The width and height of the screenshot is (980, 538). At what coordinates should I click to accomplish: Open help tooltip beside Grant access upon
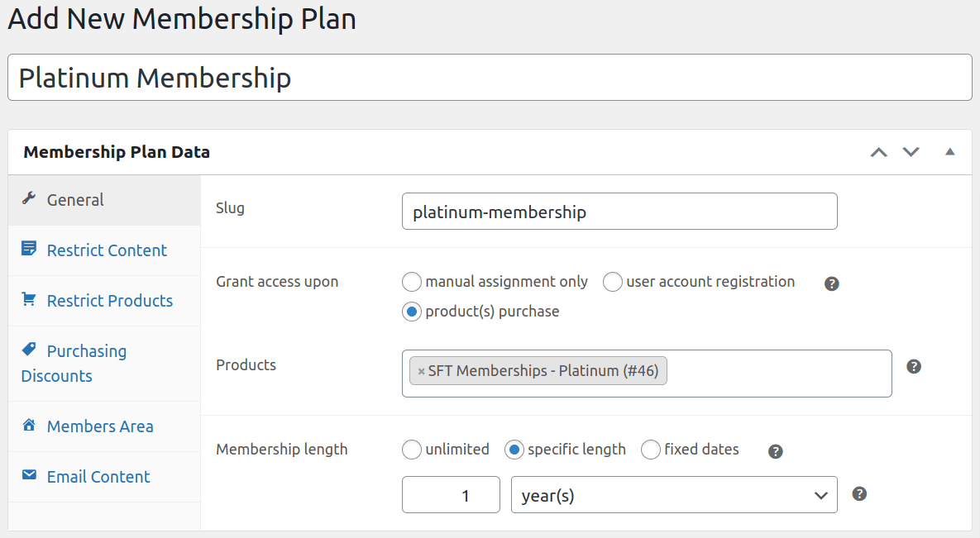click(x=831, y=283)
